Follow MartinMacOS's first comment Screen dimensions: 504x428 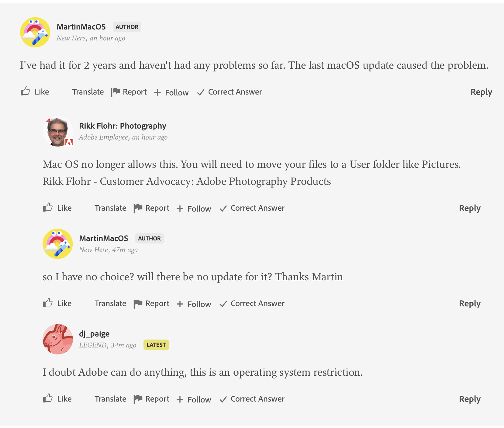pyautogui.click(x=171, y=92)
